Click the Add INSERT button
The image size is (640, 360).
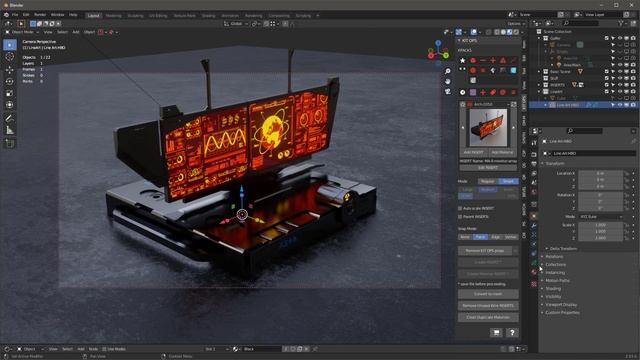(473, 152)
